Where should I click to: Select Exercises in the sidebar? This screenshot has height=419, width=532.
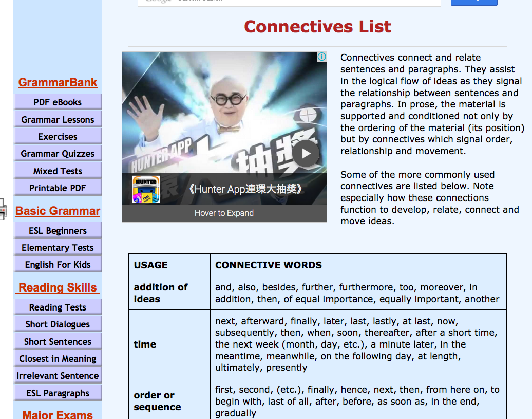pos(58,137)
